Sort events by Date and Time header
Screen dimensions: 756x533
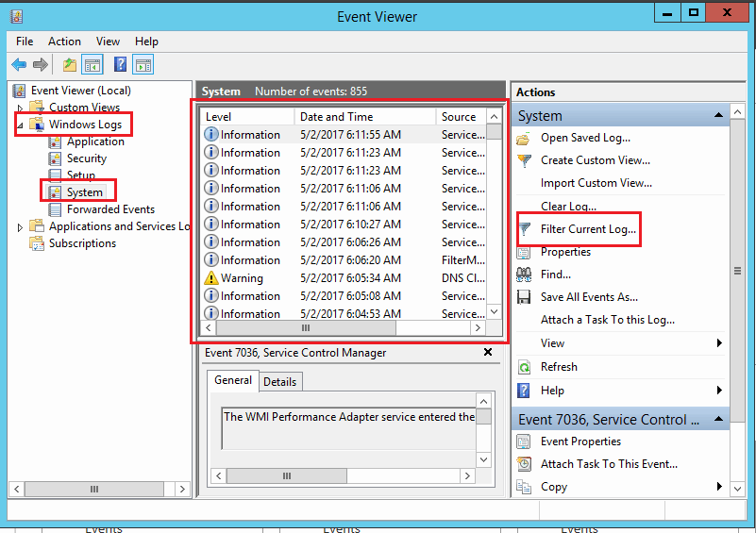tap(365, 117)
